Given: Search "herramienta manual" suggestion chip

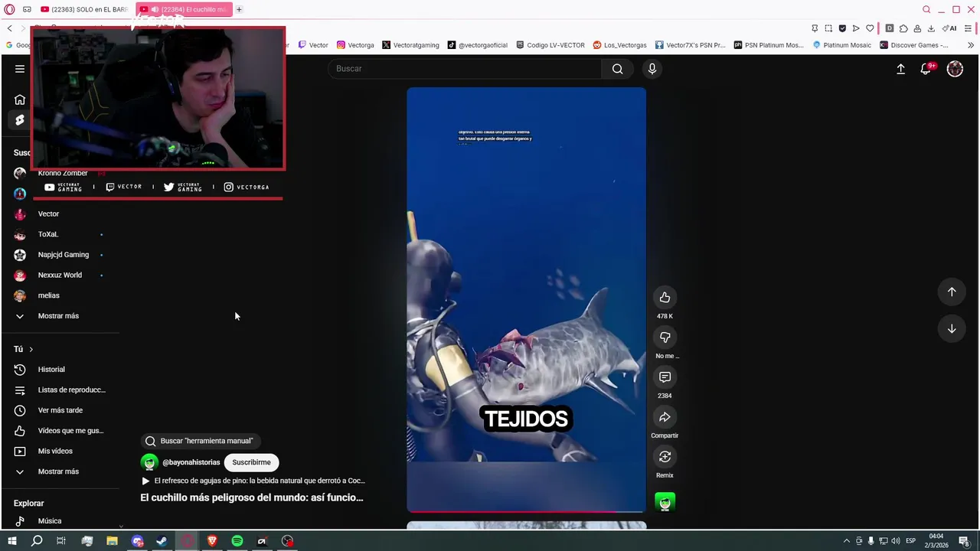Looking at the screenshot, I should tap(199, 441).
